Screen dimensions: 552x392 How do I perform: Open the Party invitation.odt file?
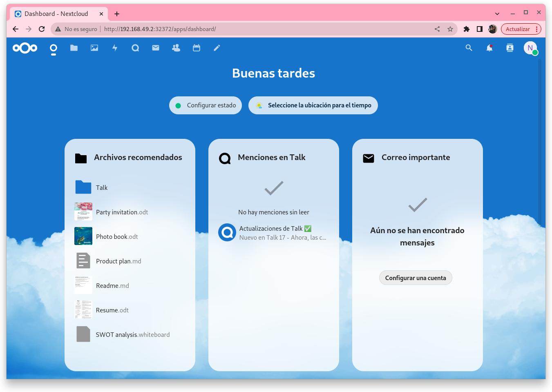click(122, 212)
